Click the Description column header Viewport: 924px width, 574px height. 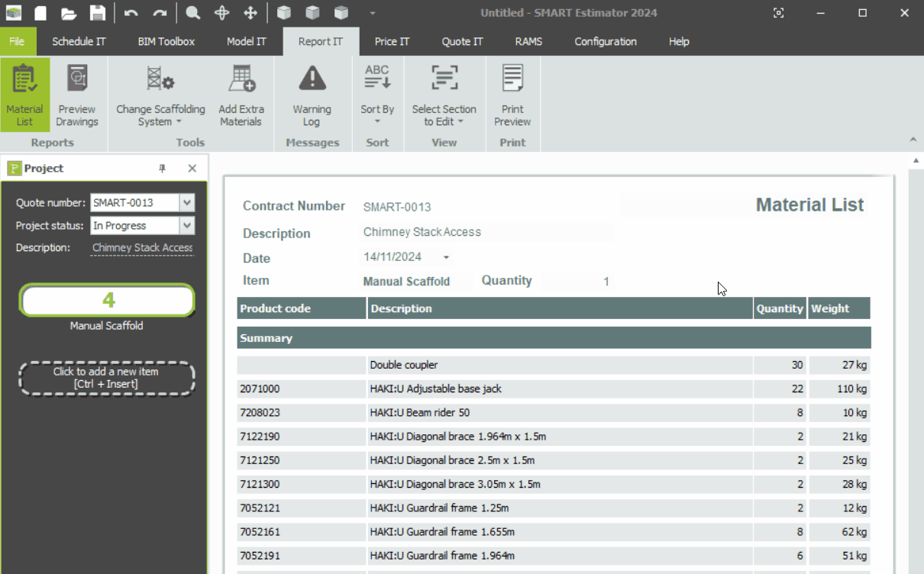pyautogui.click(x=560, y=308)
